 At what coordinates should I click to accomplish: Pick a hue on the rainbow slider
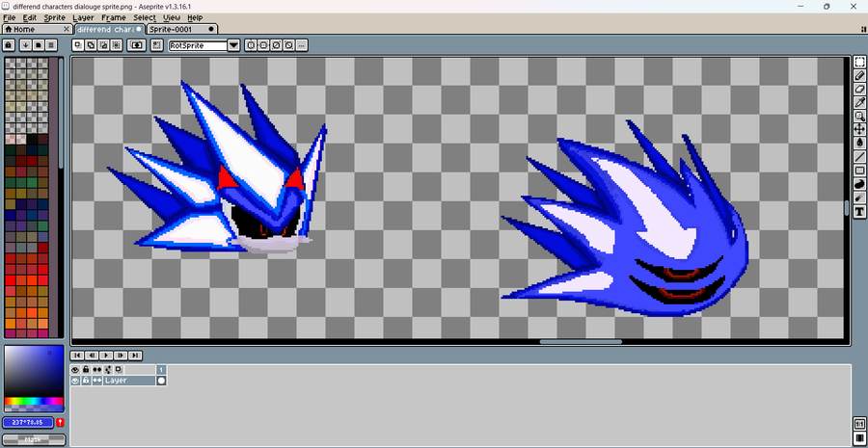(34, 401)
